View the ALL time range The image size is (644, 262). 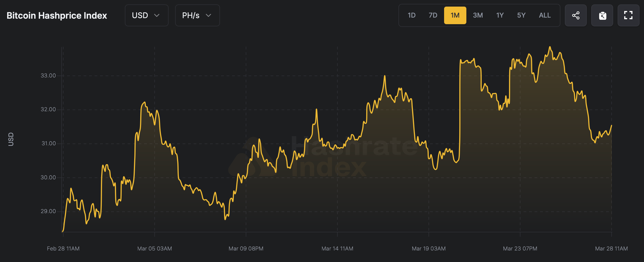click(x=545, y=15)
